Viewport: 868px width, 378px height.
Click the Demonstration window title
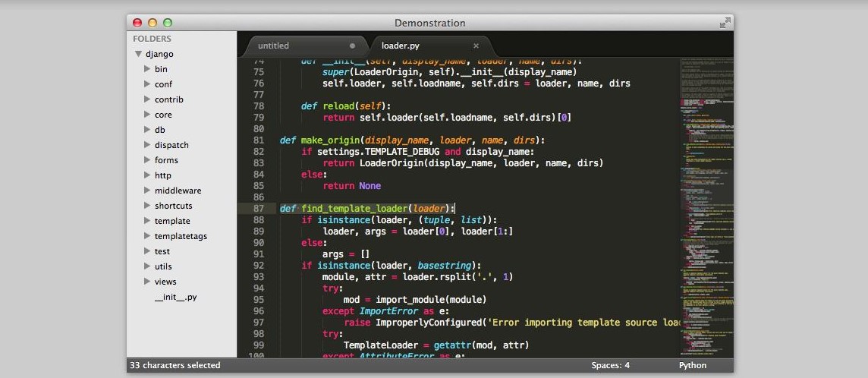[430, 24]
